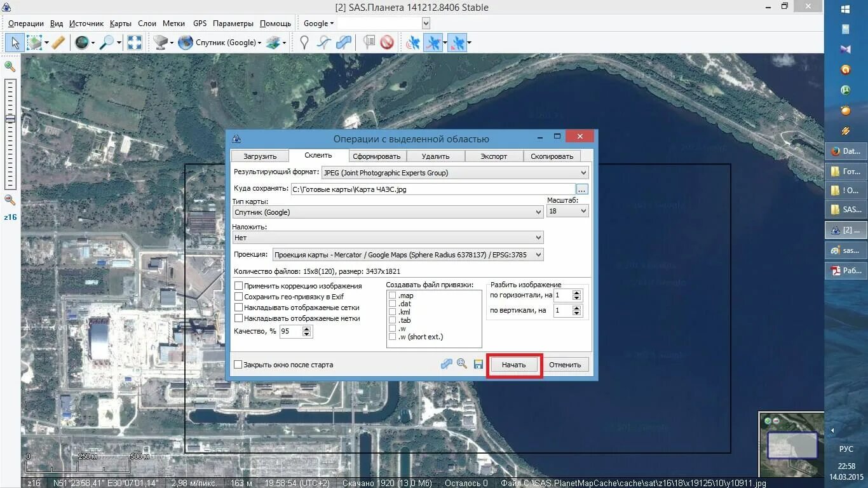Image resolution: width=868 pixels, height=488 pixels.
Task: Click the Скопировать tab
Action: click(552, 156)
